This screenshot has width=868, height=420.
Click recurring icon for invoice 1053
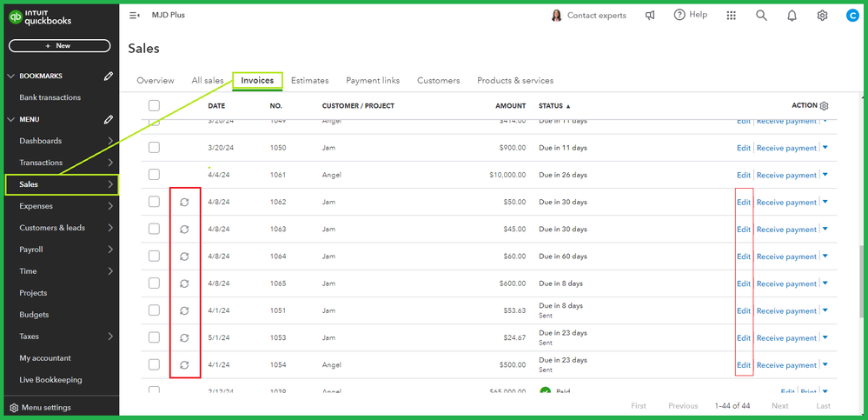(184, 338)
